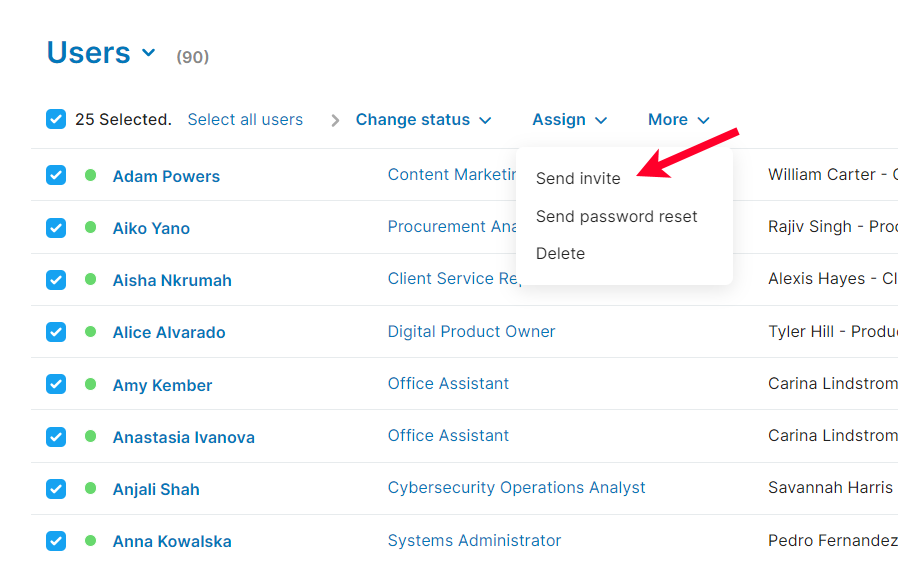898x562 pixels.
Task: Toggle checkbox for Anjali Shah
Action: click(56, 489)
